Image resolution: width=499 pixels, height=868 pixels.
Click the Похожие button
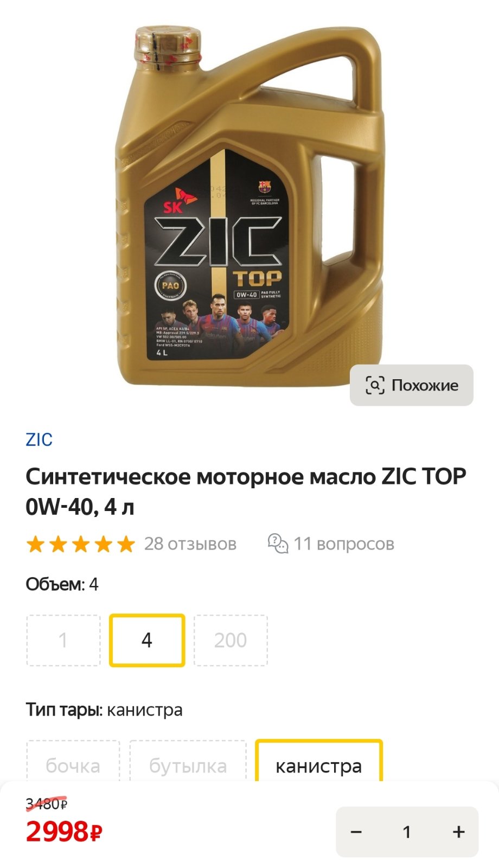click(412, 385)
